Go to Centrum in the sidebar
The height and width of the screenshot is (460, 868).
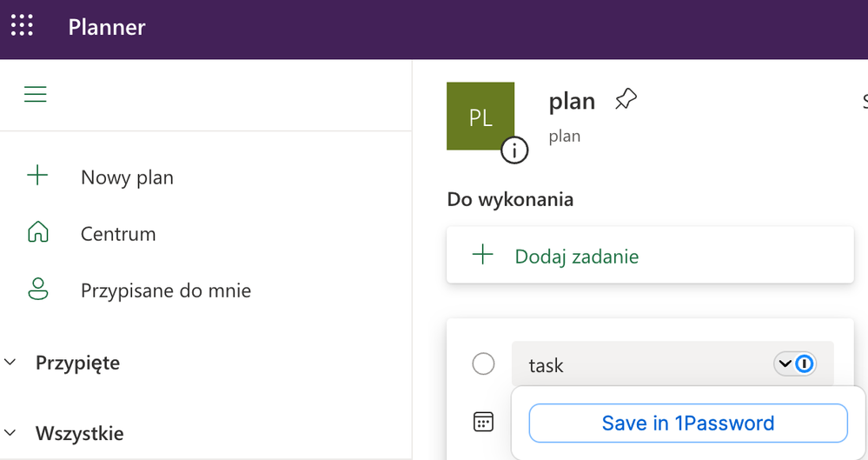click(x=118, y=234)
